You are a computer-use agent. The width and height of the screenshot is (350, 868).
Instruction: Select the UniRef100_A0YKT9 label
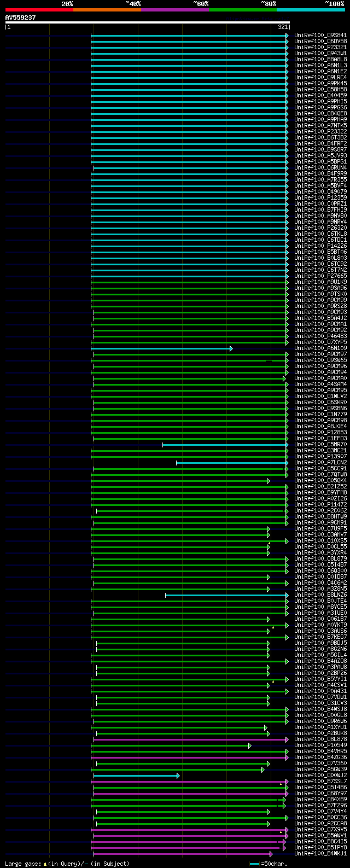coord(320,625)
